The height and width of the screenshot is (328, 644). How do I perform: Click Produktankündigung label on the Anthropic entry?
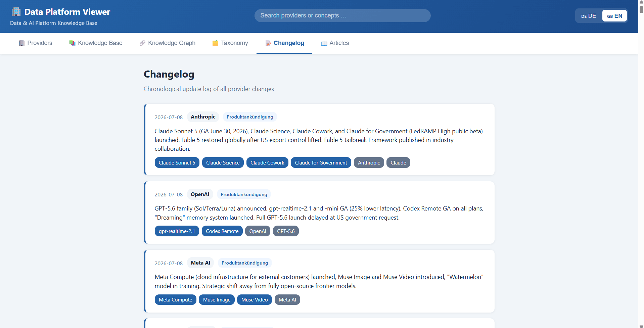pyautogui.click(x=250, y=117)
